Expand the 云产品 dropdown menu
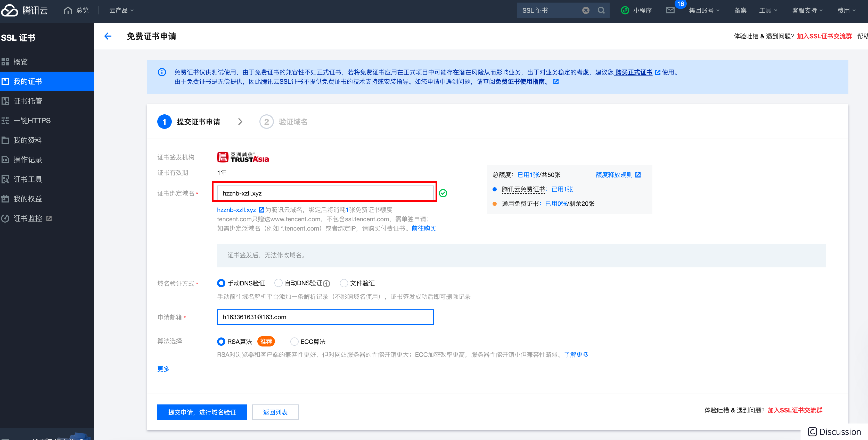This screenshot has height=440, width=868. point(121,11)
